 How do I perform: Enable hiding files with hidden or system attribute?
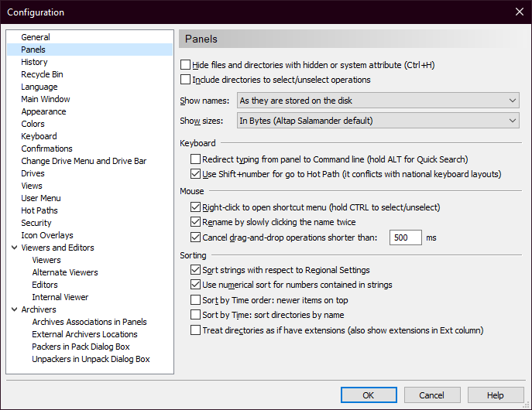point(185,66)
